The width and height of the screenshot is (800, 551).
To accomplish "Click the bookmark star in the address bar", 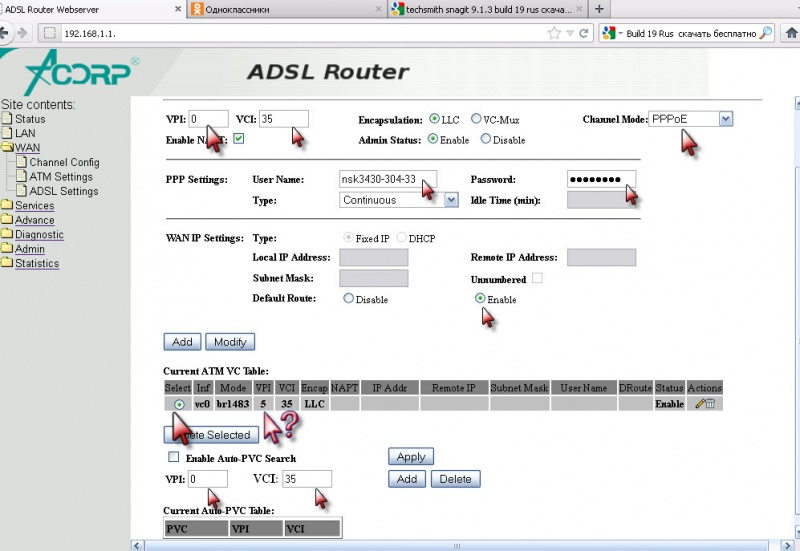I will 554,33.
